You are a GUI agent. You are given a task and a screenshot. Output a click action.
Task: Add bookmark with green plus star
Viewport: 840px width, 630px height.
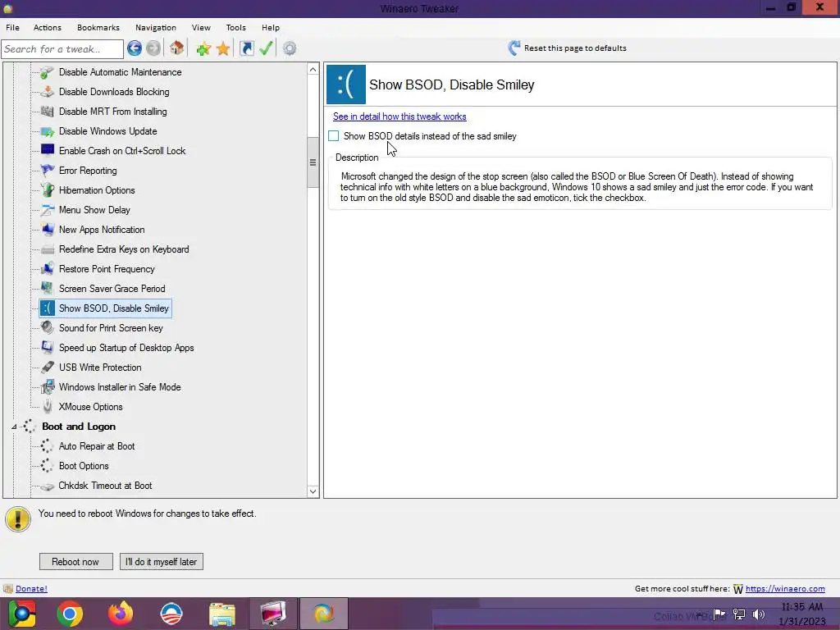pyautogui.click(x=203, y=48)
